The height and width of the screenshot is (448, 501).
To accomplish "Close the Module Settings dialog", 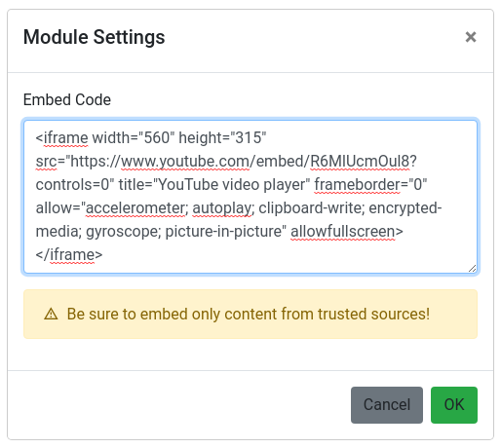I will tap(471, 37).
